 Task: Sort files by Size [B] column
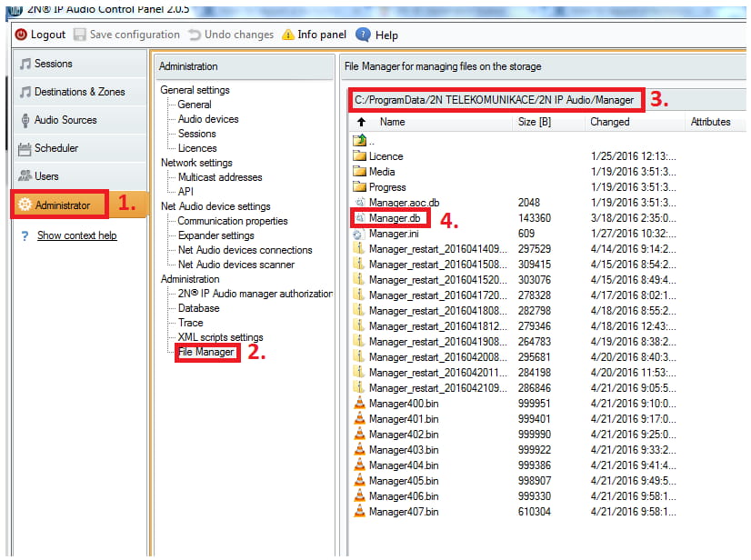coord(535,122)
